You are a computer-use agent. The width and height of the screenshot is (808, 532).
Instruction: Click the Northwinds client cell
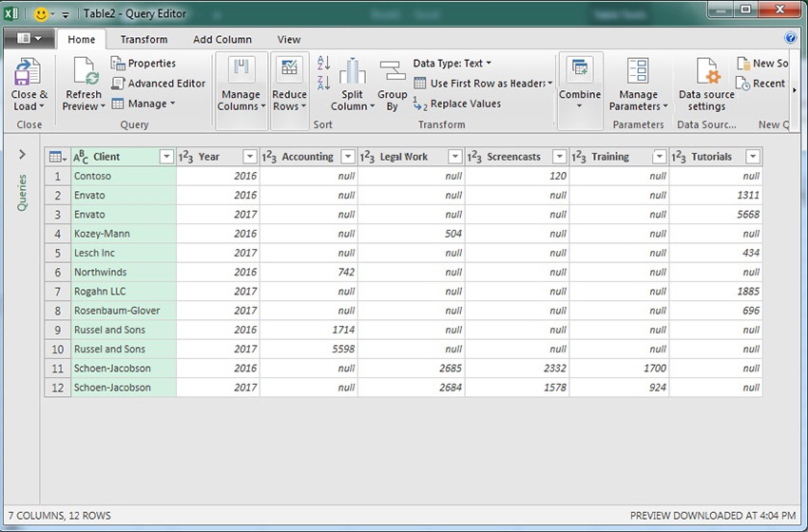coord(124,272)
